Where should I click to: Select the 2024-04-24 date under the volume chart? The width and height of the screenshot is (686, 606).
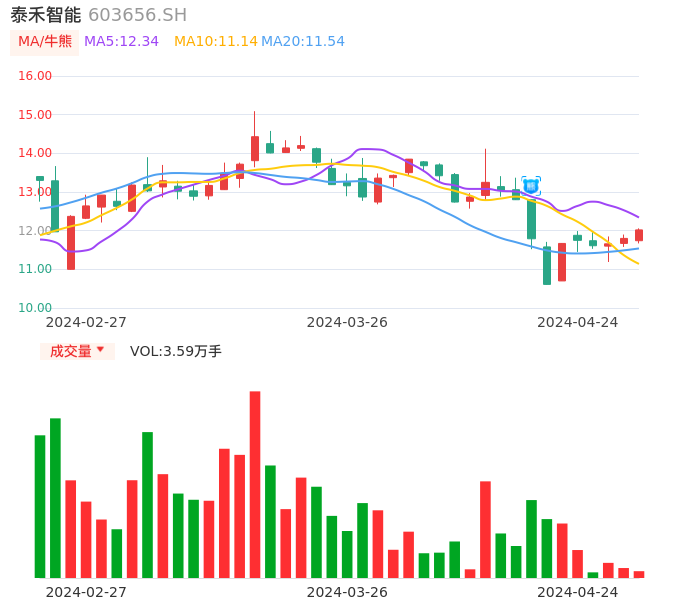pos(577,592)
